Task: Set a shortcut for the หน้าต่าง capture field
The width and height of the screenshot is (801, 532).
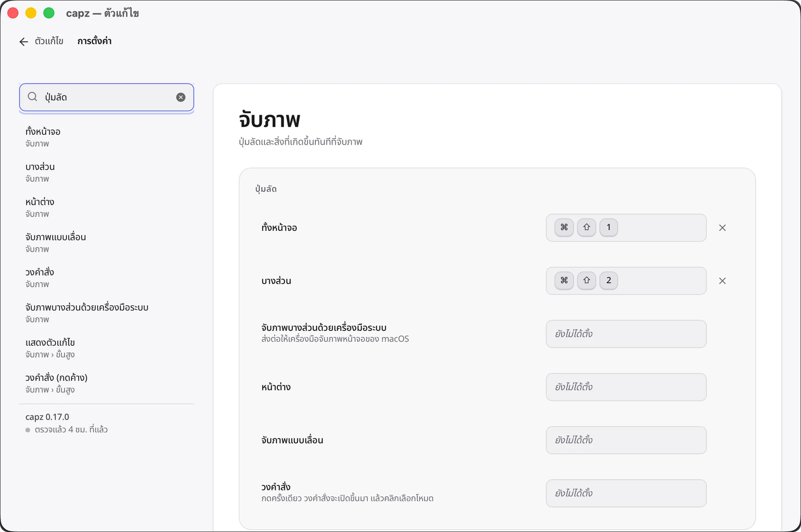Action: click(626, 387)
